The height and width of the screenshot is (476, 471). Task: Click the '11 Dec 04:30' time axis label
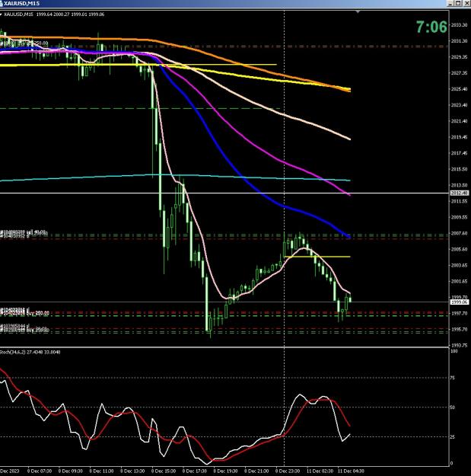(x=351, y=471)
